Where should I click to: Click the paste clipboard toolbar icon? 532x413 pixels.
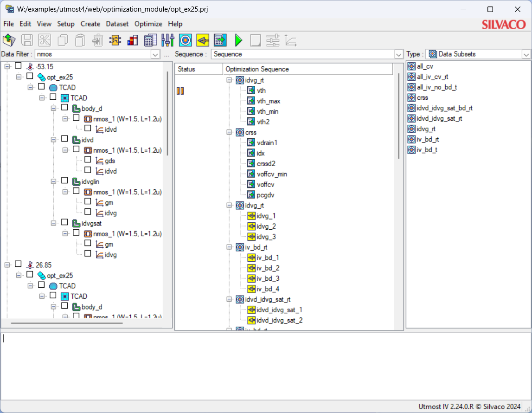point(80,40)
